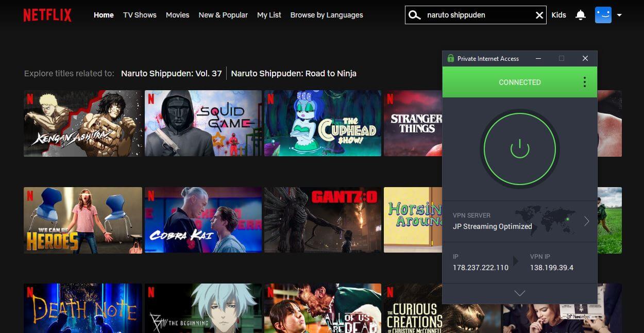Click the green field thumbnail beside PIA window
Viewport: 644px width, 333px height.
(x=609, y=220)
